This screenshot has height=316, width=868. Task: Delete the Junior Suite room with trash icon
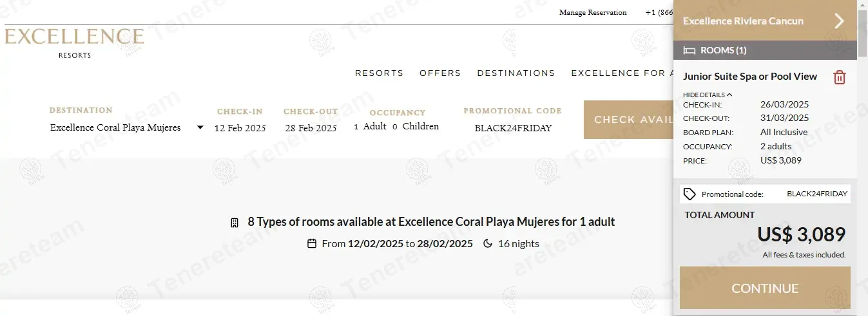[x=839, y=77]
